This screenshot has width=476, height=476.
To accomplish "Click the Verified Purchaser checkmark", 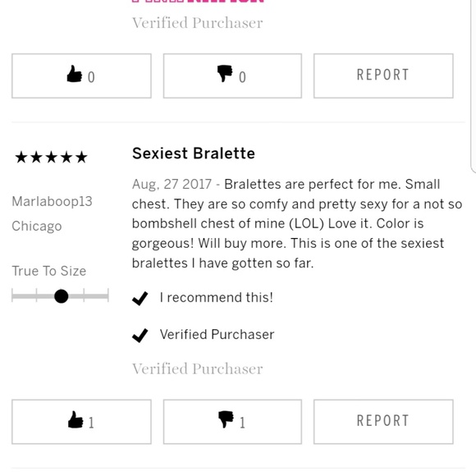I will tap(140, 335).
